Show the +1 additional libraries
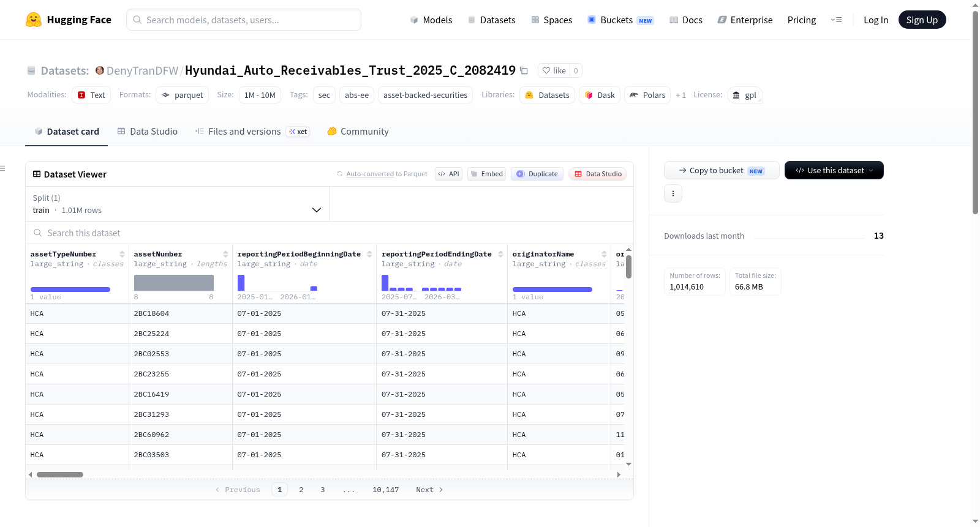Screen dimensions: 980x527 click(680, 95)
